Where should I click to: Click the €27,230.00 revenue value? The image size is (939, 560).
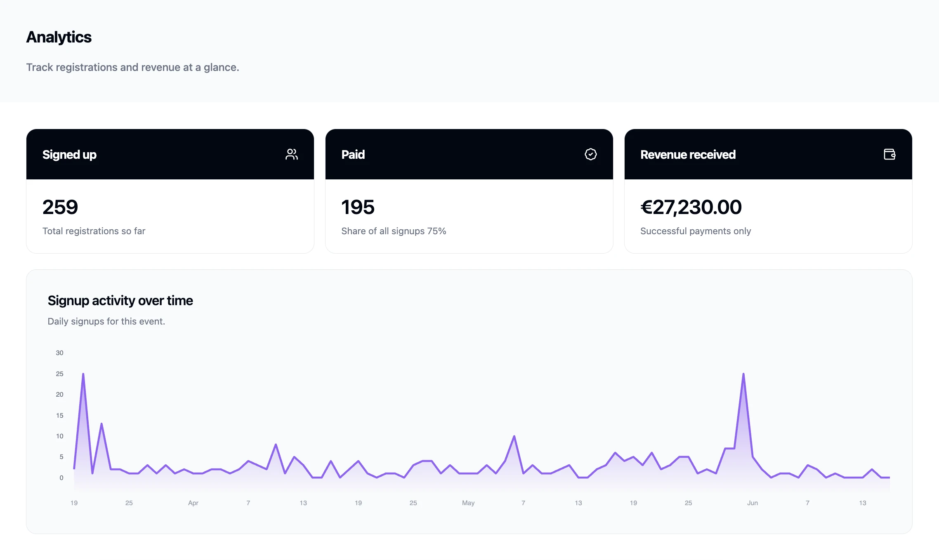[691, 207]
